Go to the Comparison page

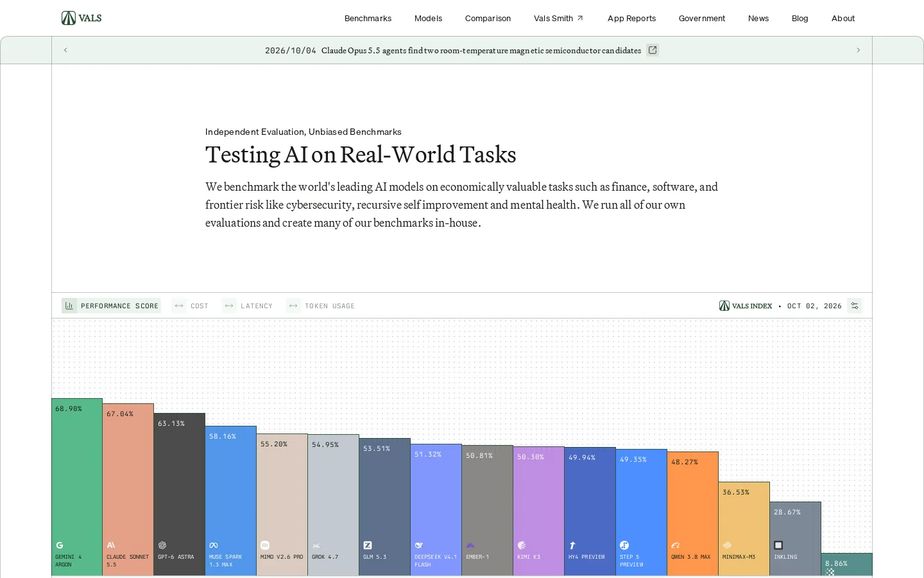(x=488, y=18)
